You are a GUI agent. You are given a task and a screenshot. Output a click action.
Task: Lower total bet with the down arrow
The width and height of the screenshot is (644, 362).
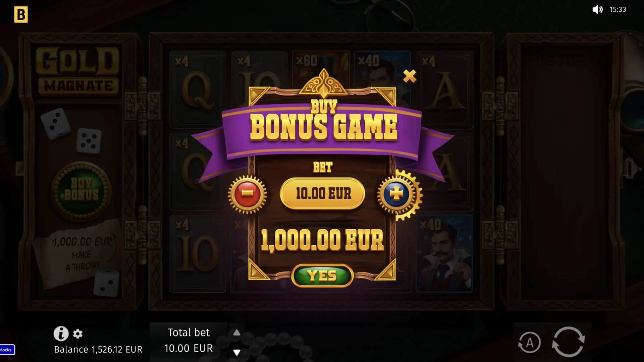click(237, 352)
